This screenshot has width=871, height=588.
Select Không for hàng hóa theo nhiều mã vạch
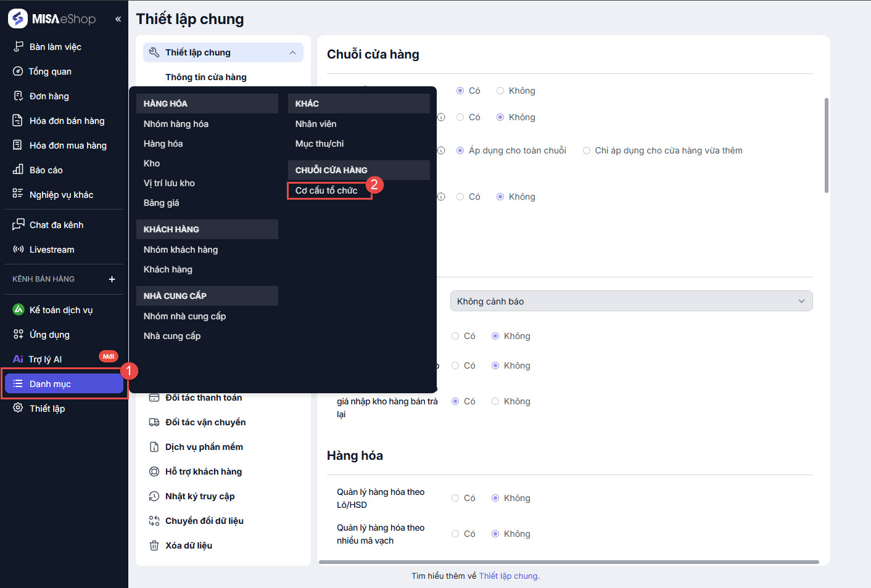[495, 534]
